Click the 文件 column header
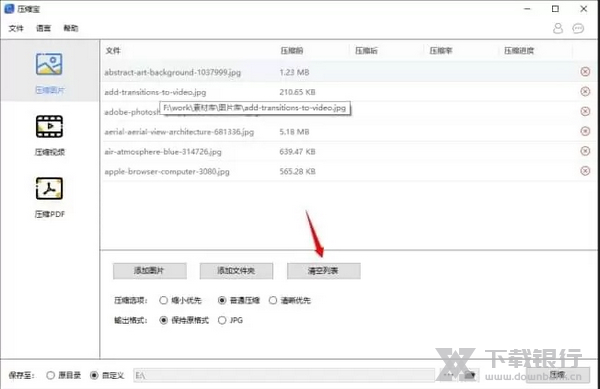Screen dimensions: 600x389 tap(113, 50)
